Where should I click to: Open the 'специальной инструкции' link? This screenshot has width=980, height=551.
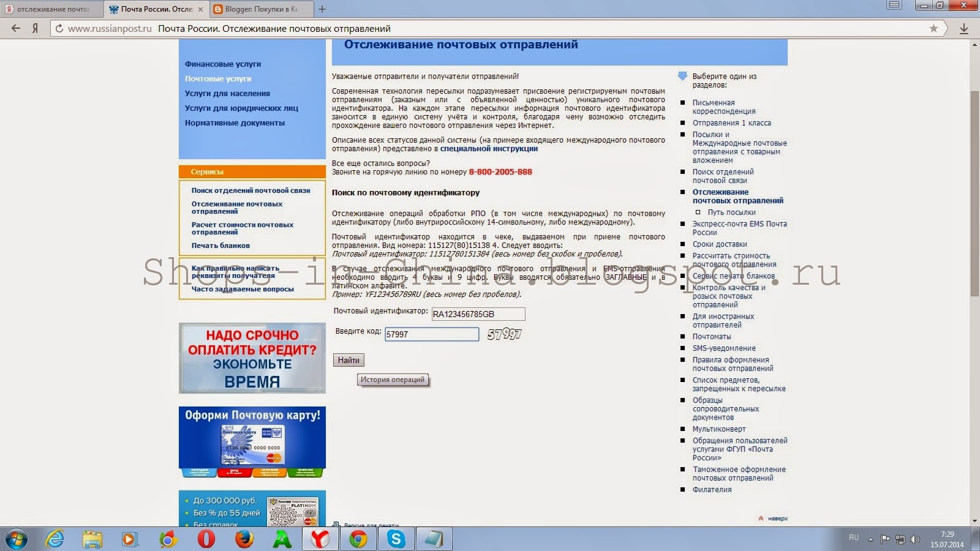click(489, 149)
